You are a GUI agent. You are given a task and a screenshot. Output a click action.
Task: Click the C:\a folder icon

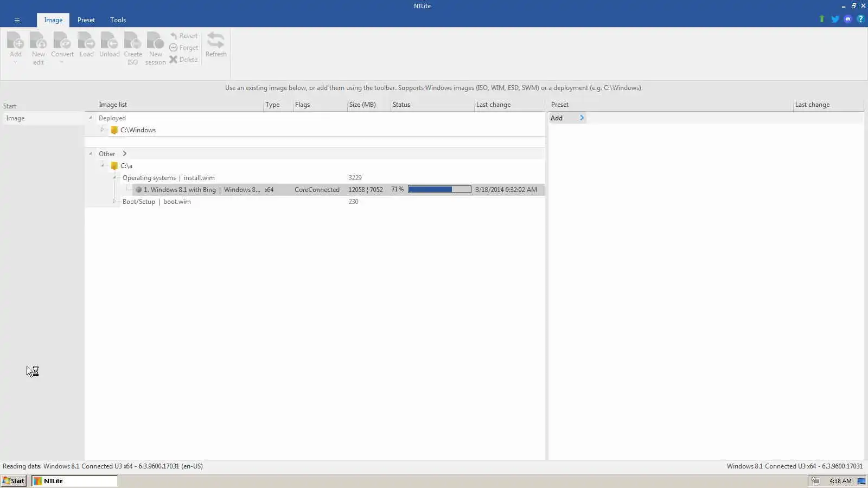[x=114, y=166]
